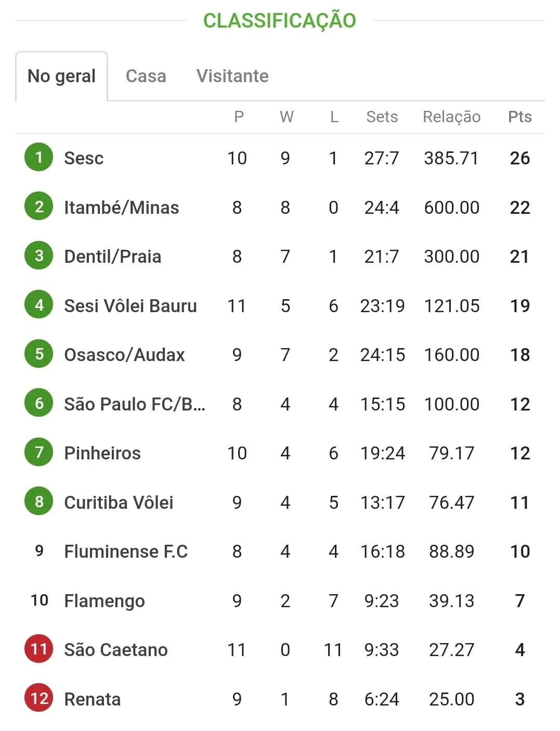Select the Sets column header
The height and width of the screenshot is (731, 560).
click(382, 117)
